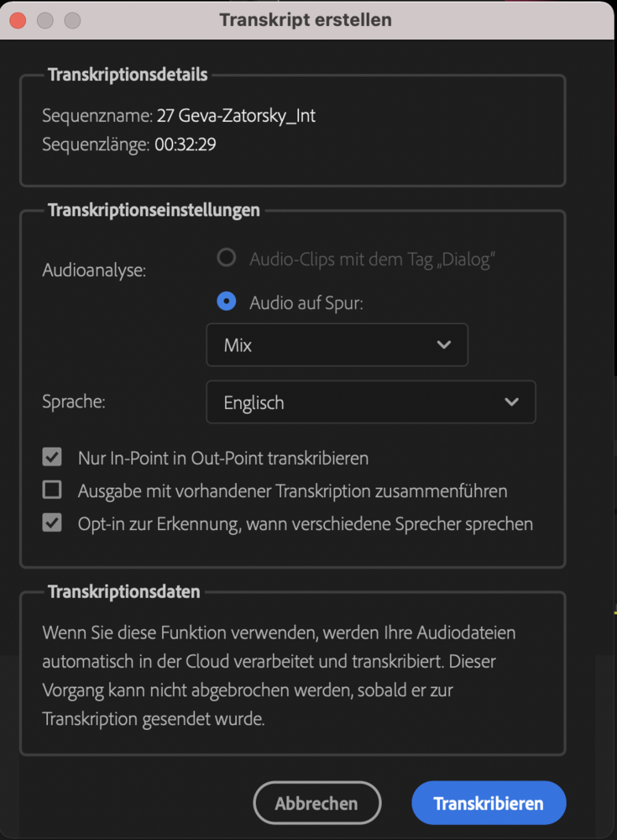Image resolution: width=617 pixels, height=840 pixels.
Task: Uncheck Nur In-Point in Out-Point transkribieren
Action: 52,458
